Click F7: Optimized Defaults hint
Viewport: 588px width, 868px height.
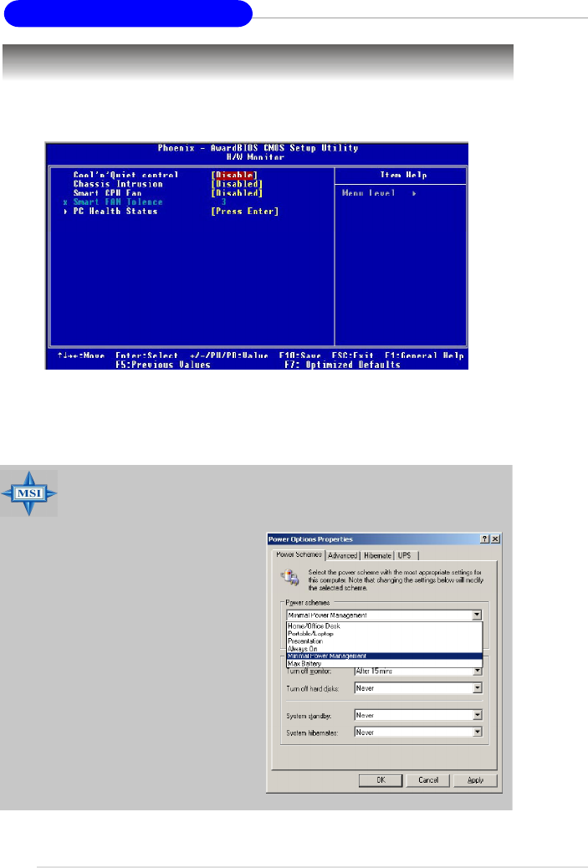[x=342, y=365]
